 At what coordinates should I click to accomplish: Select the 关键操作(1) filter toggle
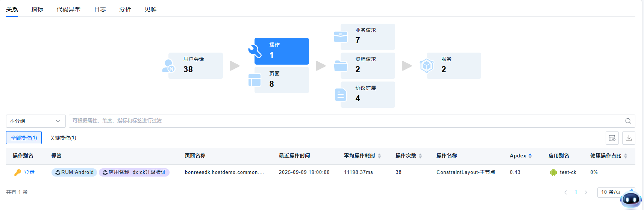[63, 138]
